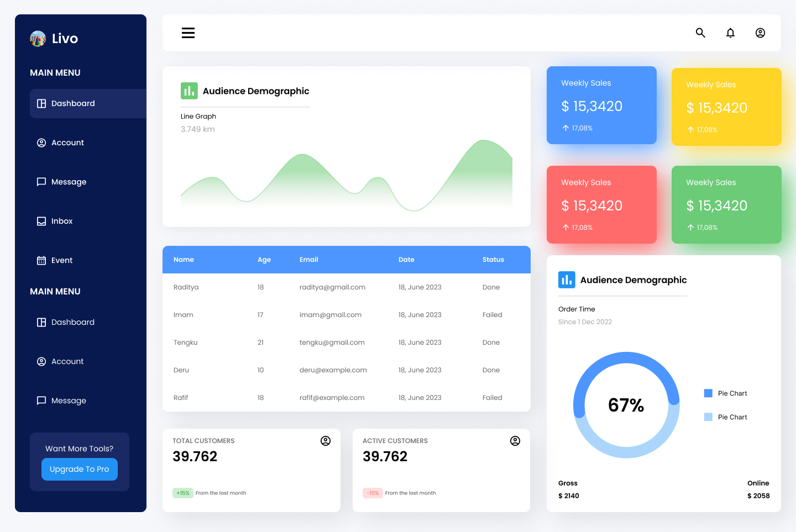
Task: Click the light blue Pie Chart legend swatch
Action: [708, 417]
